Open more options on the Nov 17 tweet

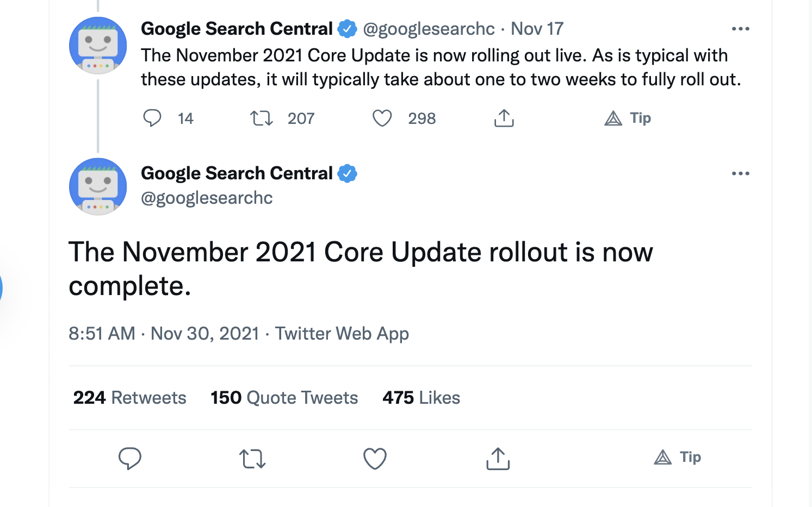tap(741, 28)
